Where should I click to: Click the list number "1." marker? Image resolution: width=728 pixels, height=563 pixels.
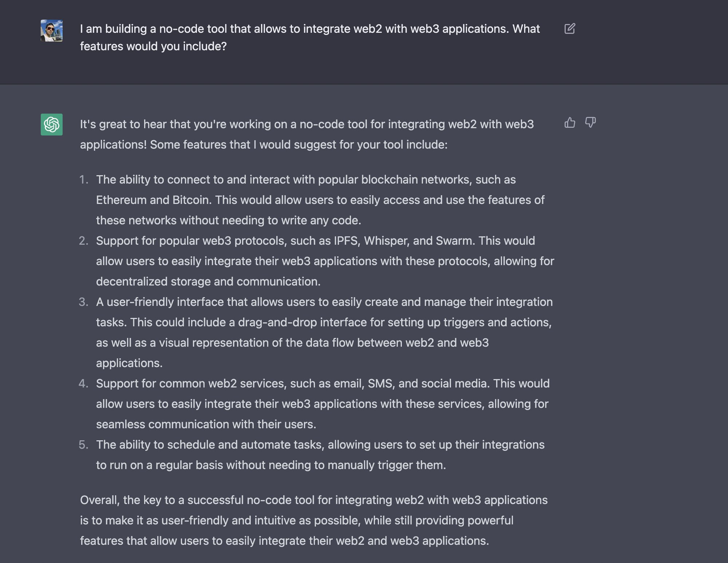click(84, 180)
